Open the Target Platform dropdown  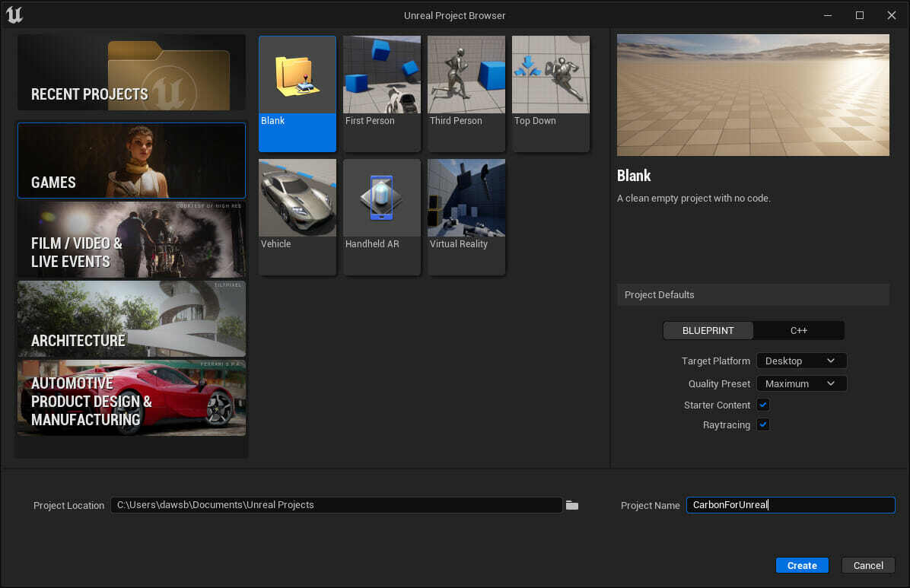pyautogui.click(x=801, y=361)
